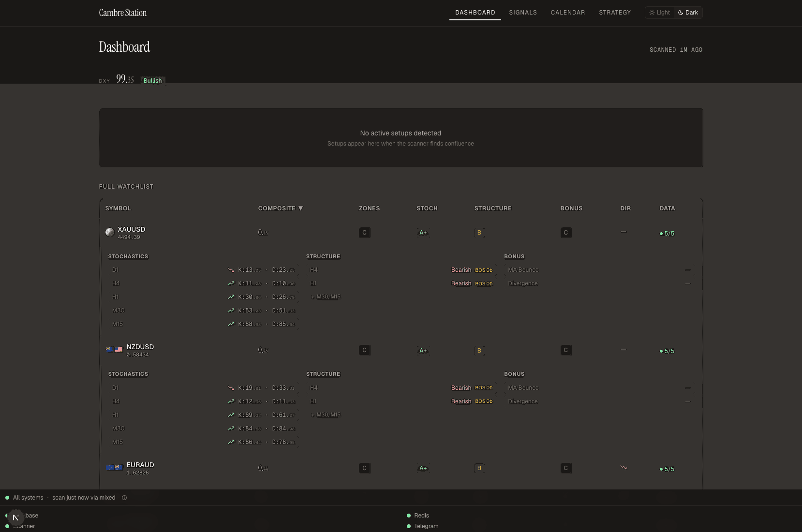802x532 pixels.
Task: Click the NZDUSD flag pair icon
Action: [114, 349]
